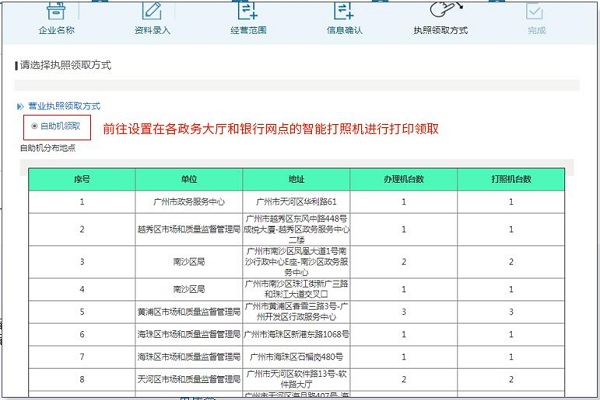Click the 新港东路1068号 address cell
The height and width of the screenshot is (400, 600).
point(297,334)
